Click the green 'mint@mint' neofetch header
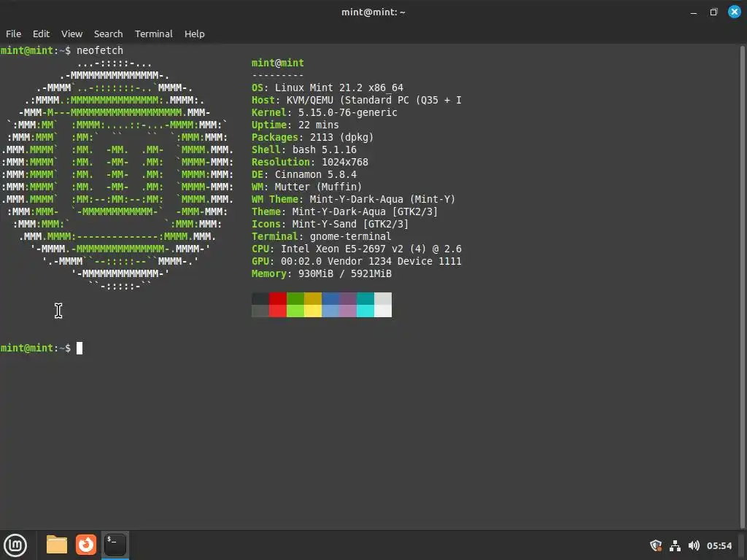 (278, 63)
